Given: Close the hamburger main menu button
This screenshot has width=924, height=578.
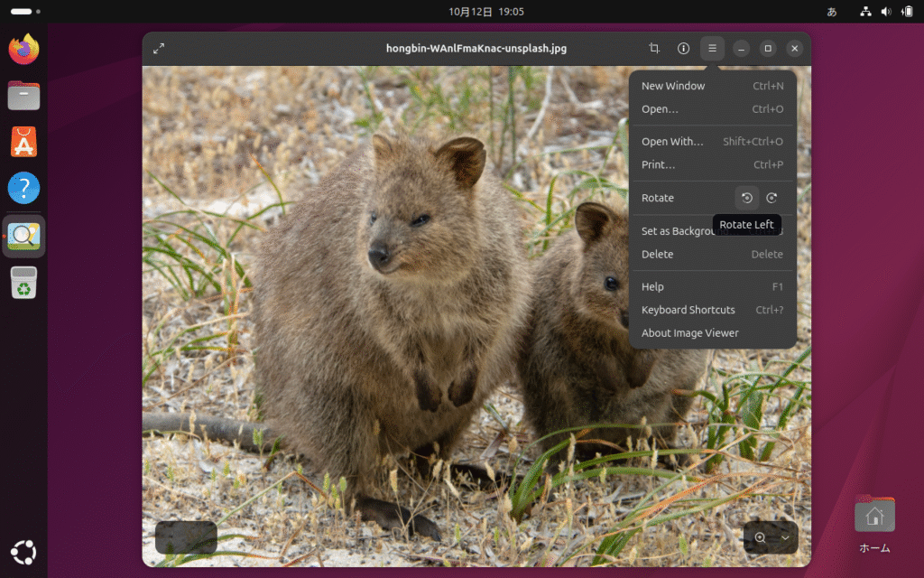Looking at the screenshot, I should coord(712,49).
